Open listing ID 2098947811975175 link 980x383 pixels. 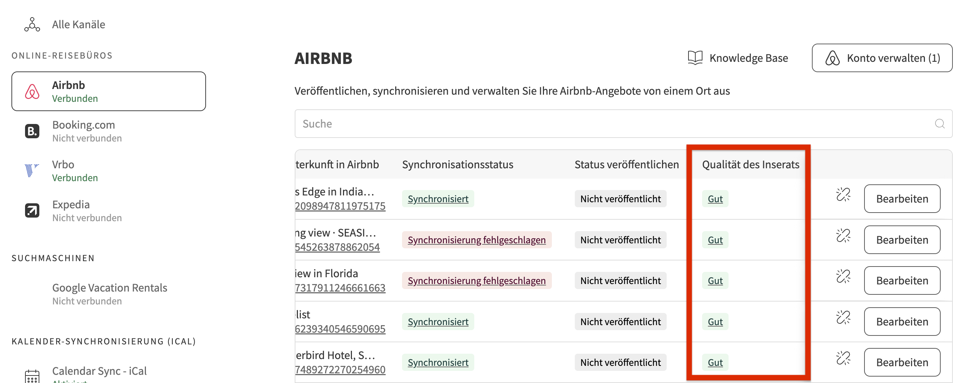click(340, 206)
